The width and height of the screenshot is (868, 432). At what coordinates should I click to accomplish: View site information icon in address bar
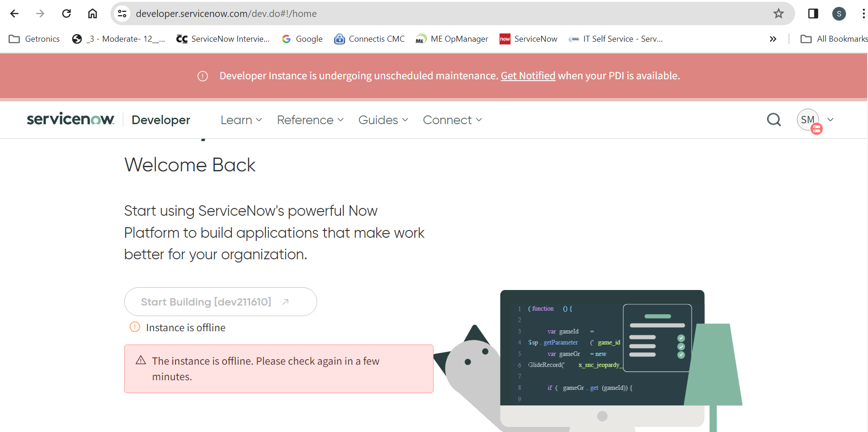[122, 14]
